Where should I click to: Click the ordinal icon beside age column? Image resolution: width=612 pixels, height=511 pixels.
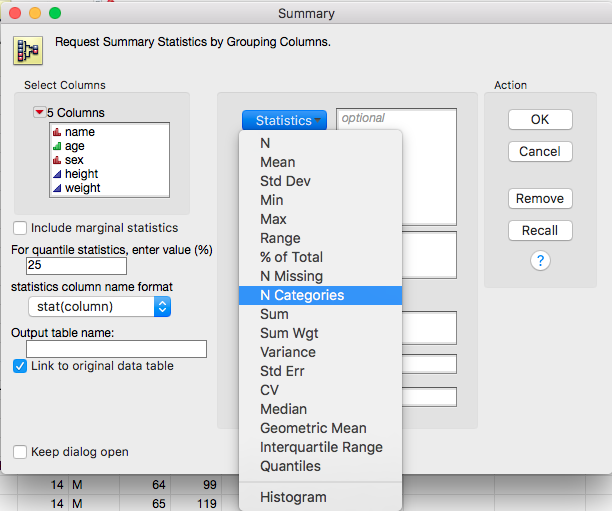[56, 146]
